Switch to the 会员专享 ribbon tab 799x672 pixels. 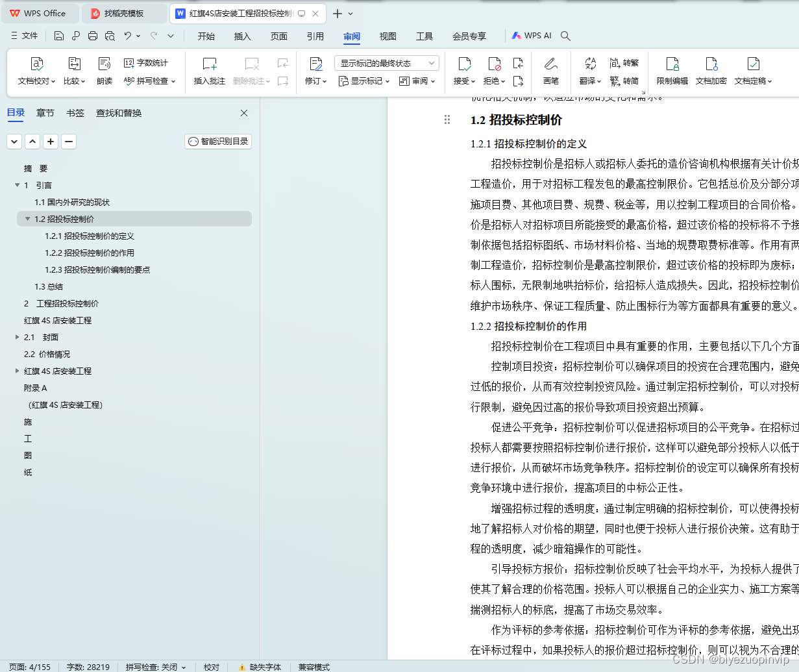(469, 36)
